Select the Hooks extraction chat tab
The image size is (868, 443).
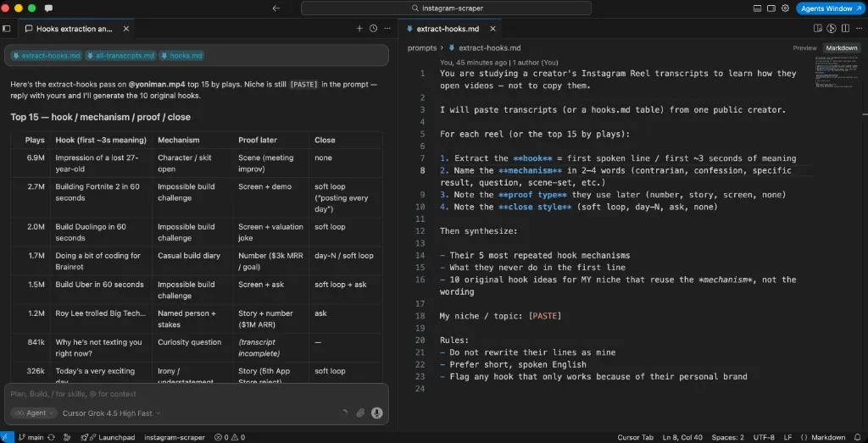click(x=75, y=29)
